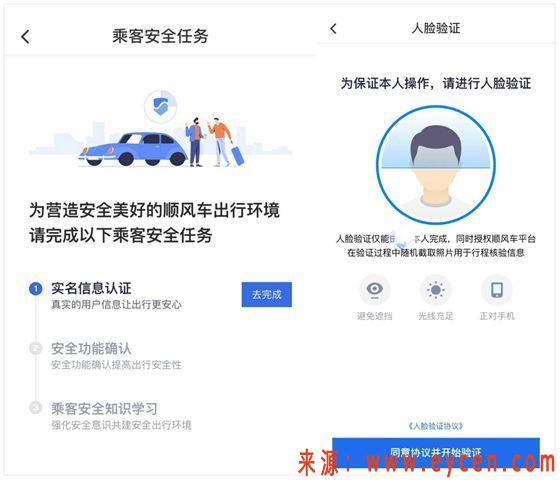Click the 去完成 button
The image size is (560, 482).
tap(266, 295)
